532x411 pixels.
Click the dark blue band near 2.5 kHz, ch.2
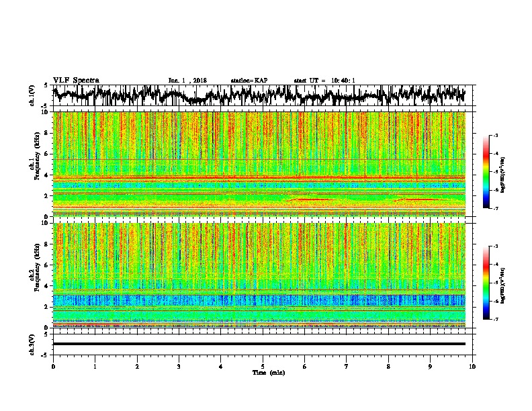(x=259, y=300)
